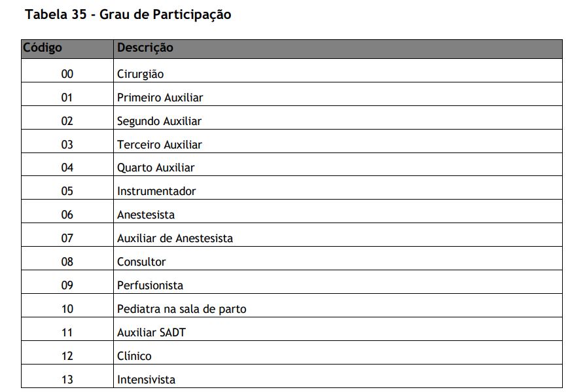Select the 'Auxiliar SADT' description
The height and width of the screenshot is (392, 587).
pos(151,332)
